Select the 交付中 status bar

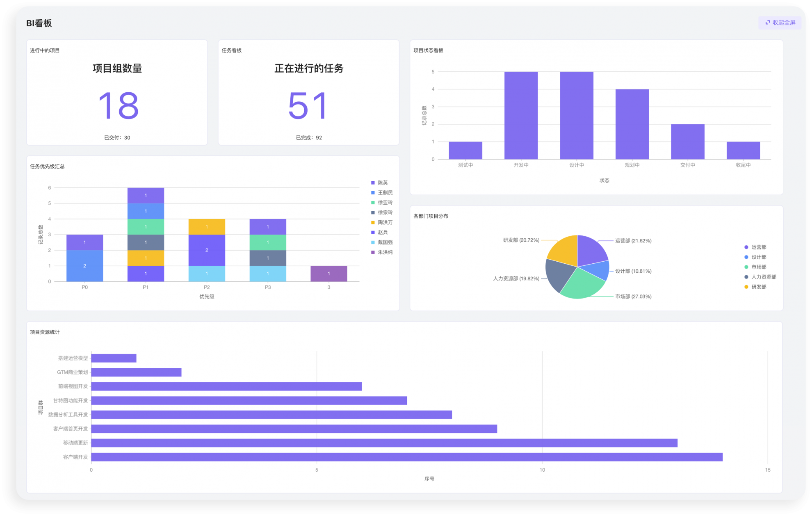(688, 142)
